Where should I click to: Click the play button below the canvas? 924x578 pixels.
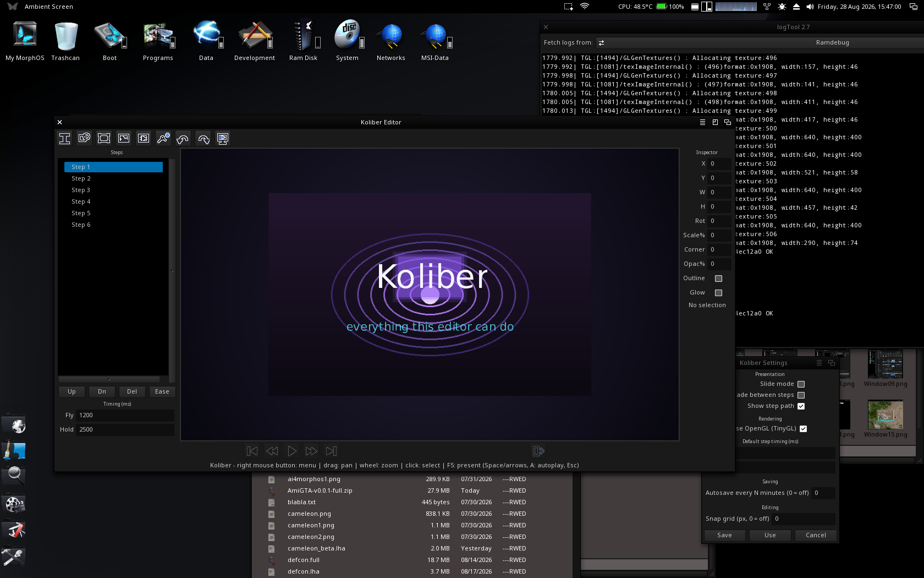pos(291,451)
